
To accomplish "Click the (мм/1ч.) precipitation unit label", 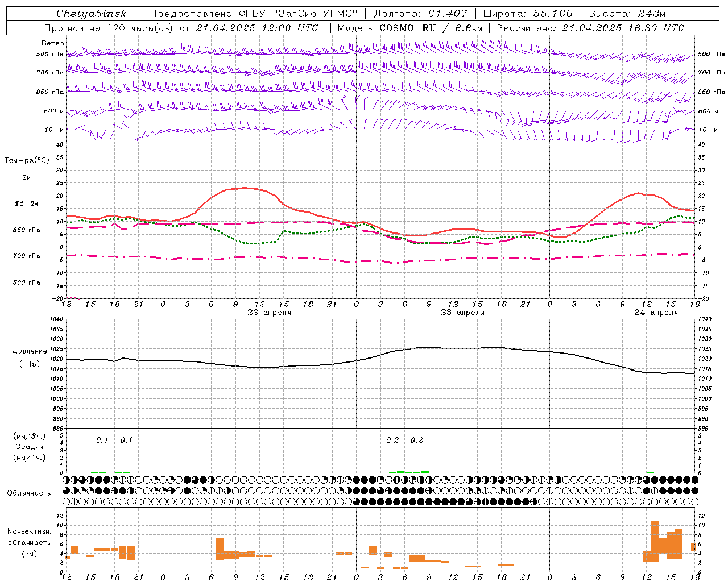I will point(30,458).
